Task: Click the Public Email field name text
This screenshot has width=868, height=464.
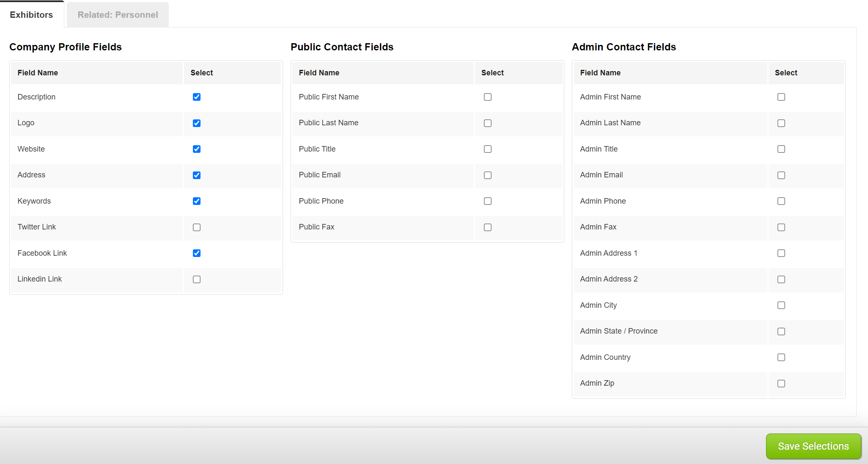Action: [x=320, y=175]
